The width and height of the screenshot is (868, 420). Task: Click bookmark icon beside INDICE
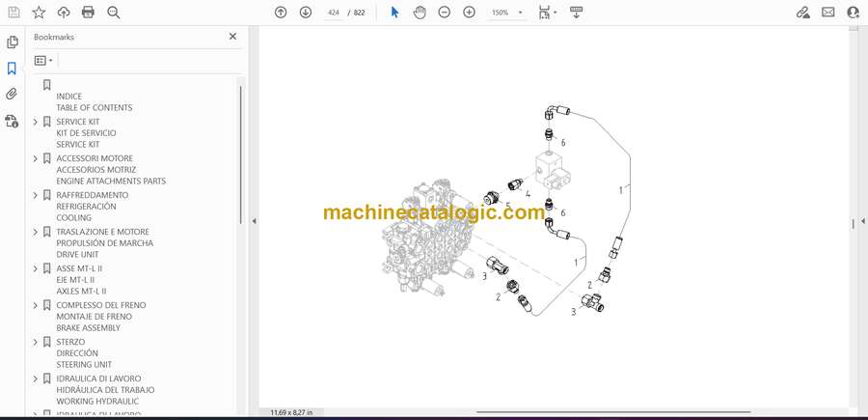47,85
